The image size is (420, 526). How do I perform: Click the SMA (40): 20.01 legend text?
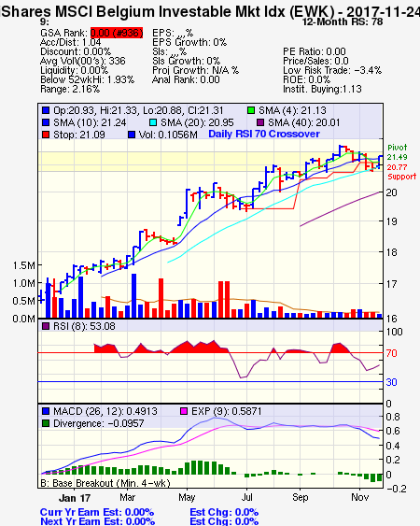[x=304, y=122]
